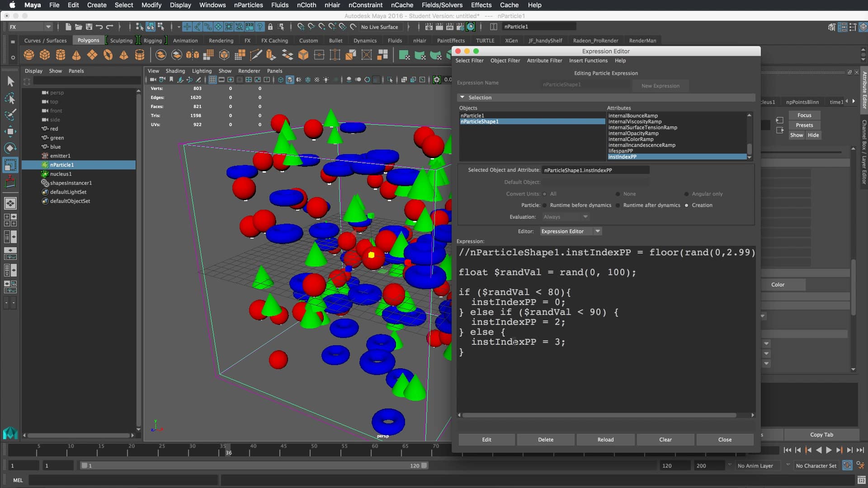Click the Render View icon on the status line
Viewport: 868px width, 488px height.
click(x=428, y=27)
